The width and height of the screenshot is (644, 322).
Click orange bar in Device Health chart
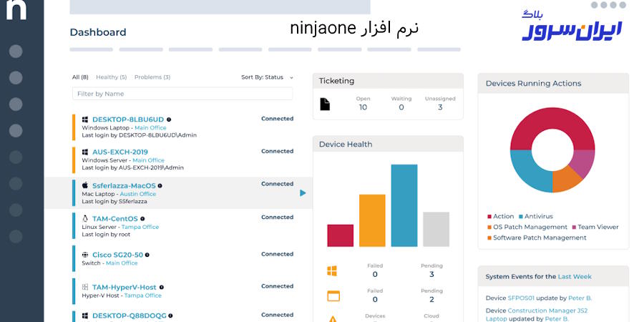(x=372, y=220)
